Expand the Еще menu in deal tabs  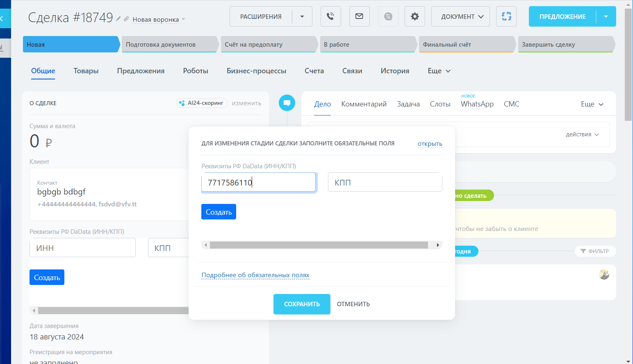pyautogui.click(x=439, y=71)
